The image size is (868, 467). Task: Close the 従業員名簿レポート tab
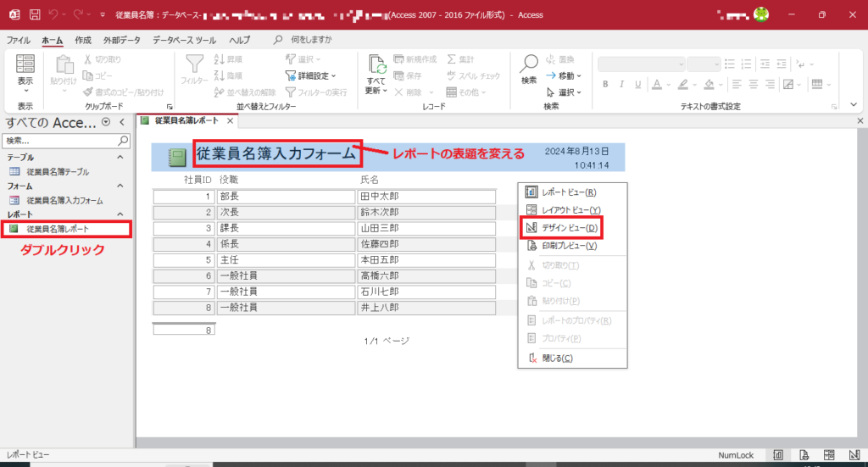coord(231,120)
